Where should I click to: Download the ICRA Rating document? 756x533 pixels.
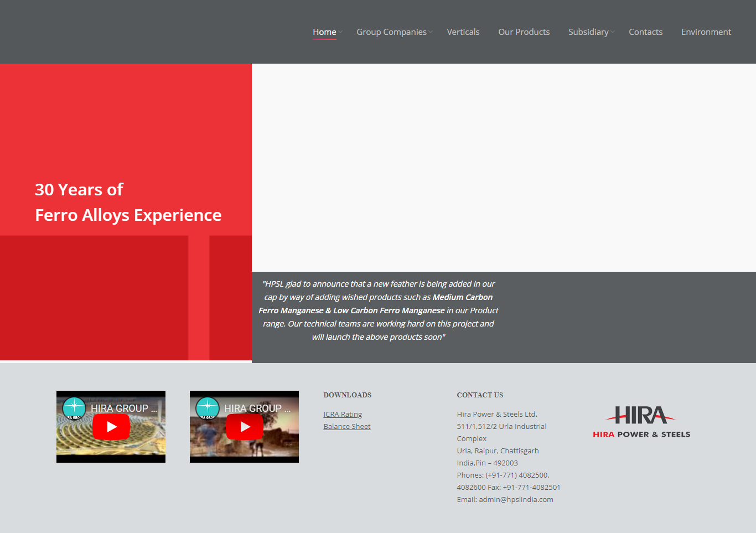343,414
